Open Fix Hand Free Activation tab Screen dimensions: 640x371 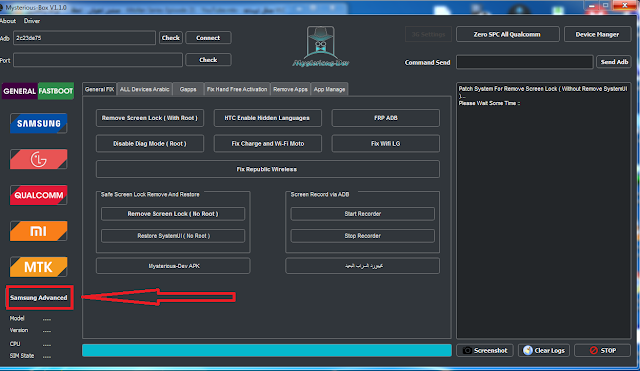[237, 89]
